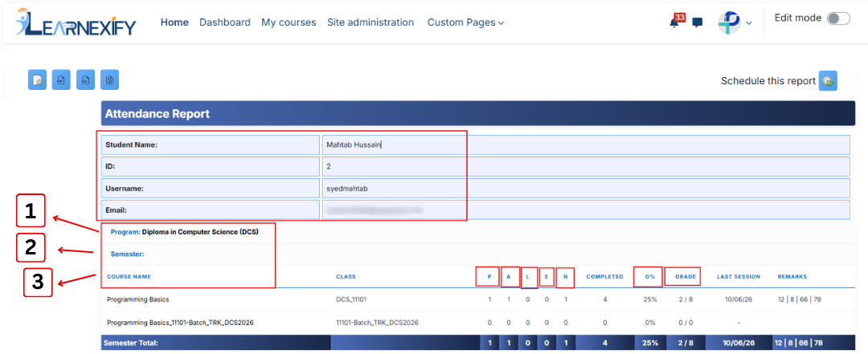Click the 25% value in Semester Total row
This screenshot has width=868, height=354.
[650, 343]
